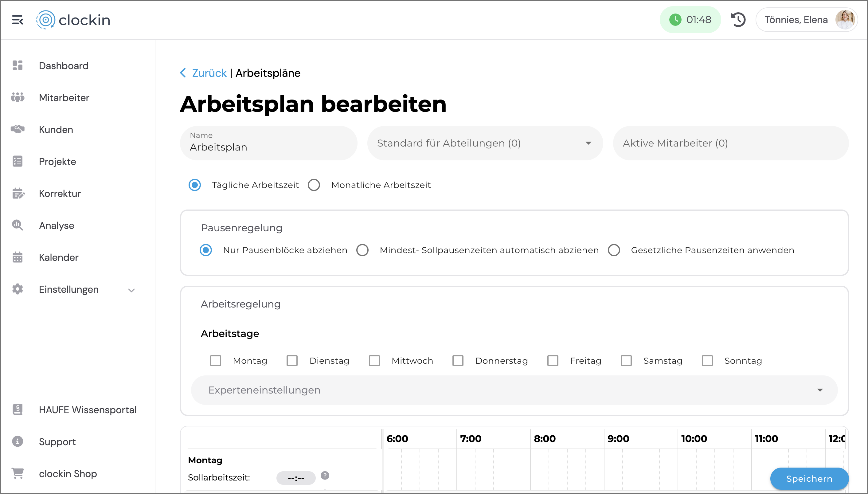The width and height of the screenshot is (868, 494).
Task: Click the Support info icon
Action: (17, 441)
